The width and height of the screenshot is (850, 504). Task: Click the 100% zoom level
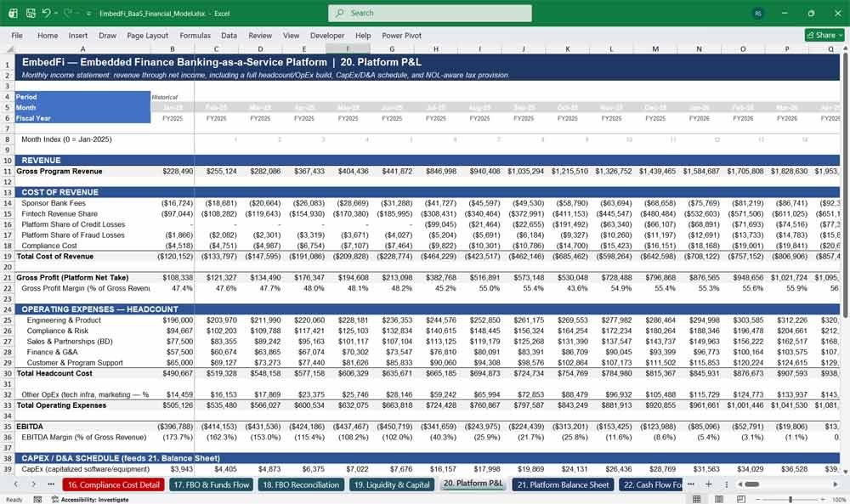[839, 500]
